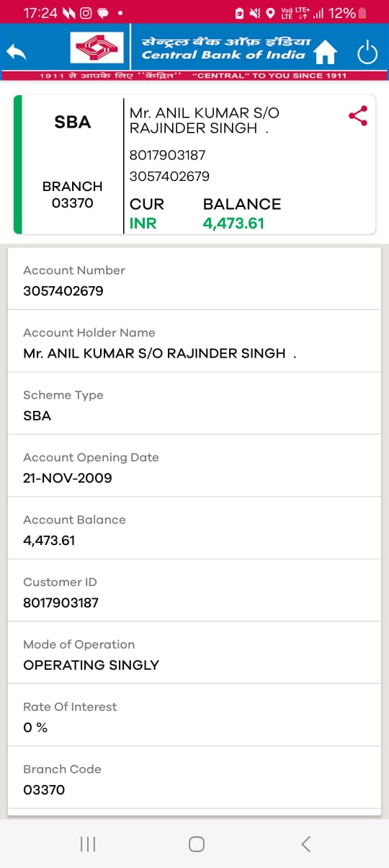Tap the Android back navigation chevron
The image size is (389, 868).
306,843
